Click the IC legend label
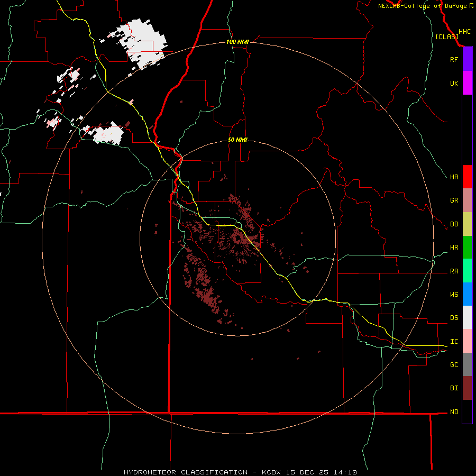This screenshot has height=476, width=476. (454, 342)
